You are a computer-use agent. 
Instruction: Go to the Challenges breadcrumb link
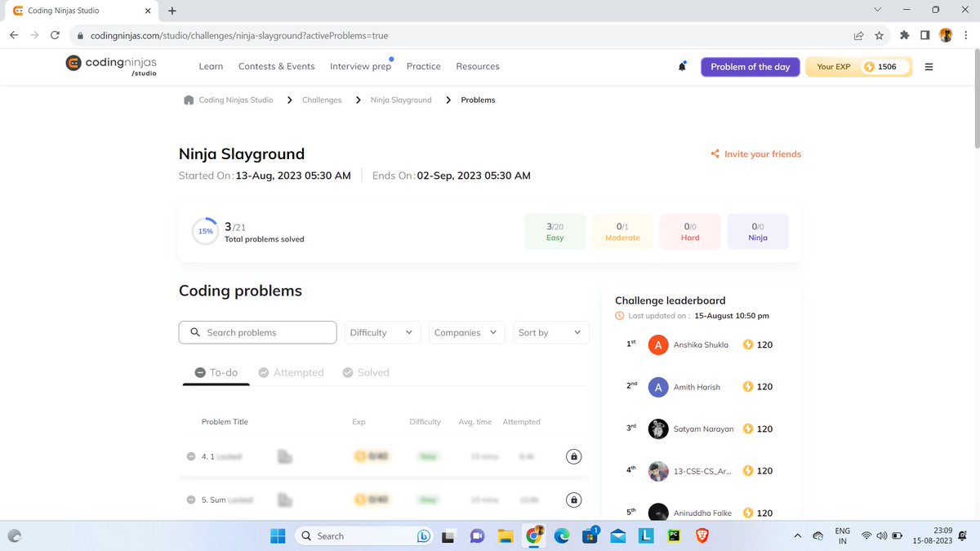pos(322,100)
